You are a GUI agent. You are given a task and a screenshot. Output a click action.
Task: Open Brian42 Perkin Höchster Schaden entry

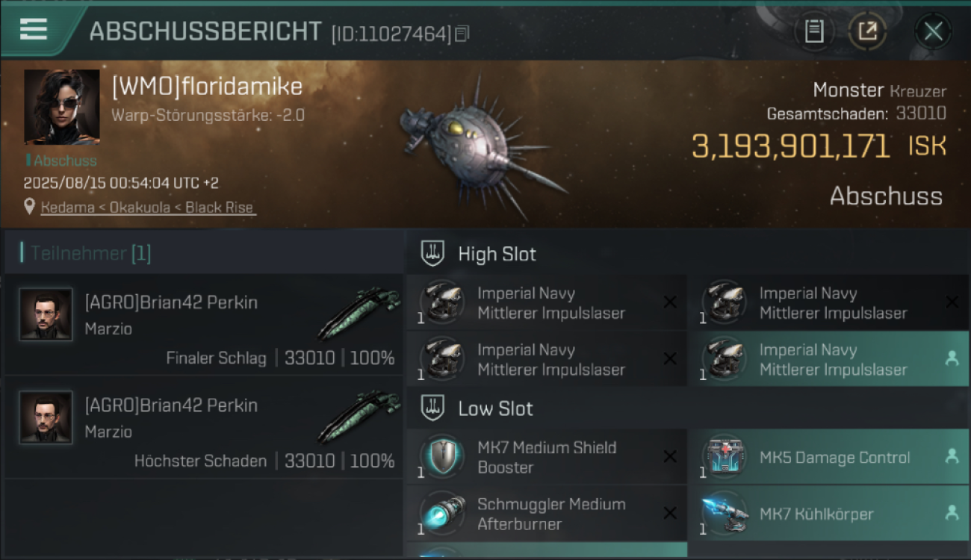point(203,427)
